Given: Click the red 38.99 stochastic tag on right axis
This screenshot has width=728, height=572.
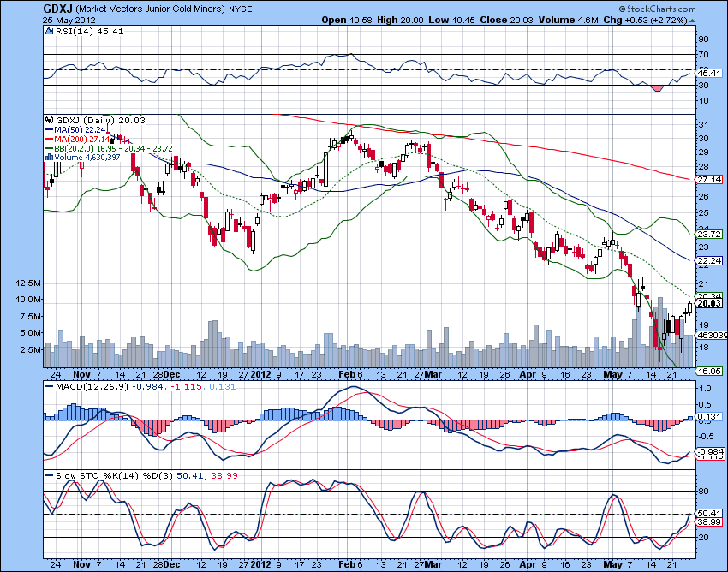Looking at the screenshot, I should [x=710, y=522].
